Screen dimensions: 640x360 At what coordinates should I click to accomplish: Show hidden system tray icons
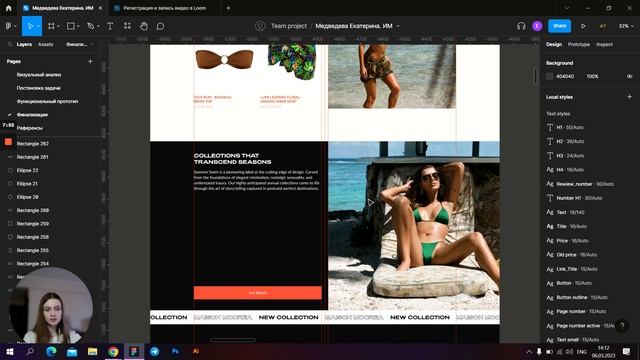[x=529, y=351]
